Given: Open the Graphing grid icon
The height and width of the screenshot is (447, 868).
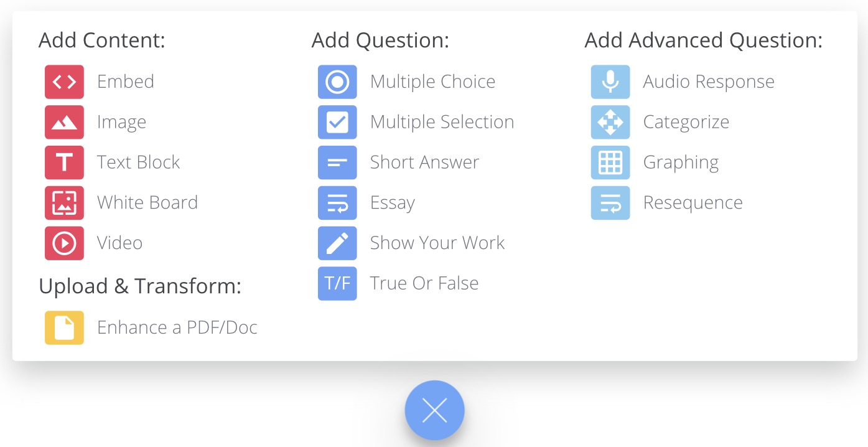Looking at the screenshot, I should click(x=610, y=162).
